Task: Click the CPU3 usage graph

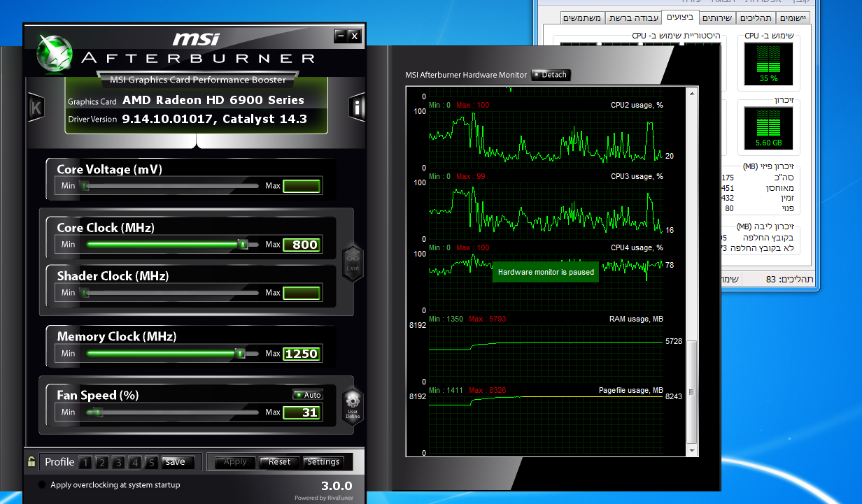Action: coord(546,210)
